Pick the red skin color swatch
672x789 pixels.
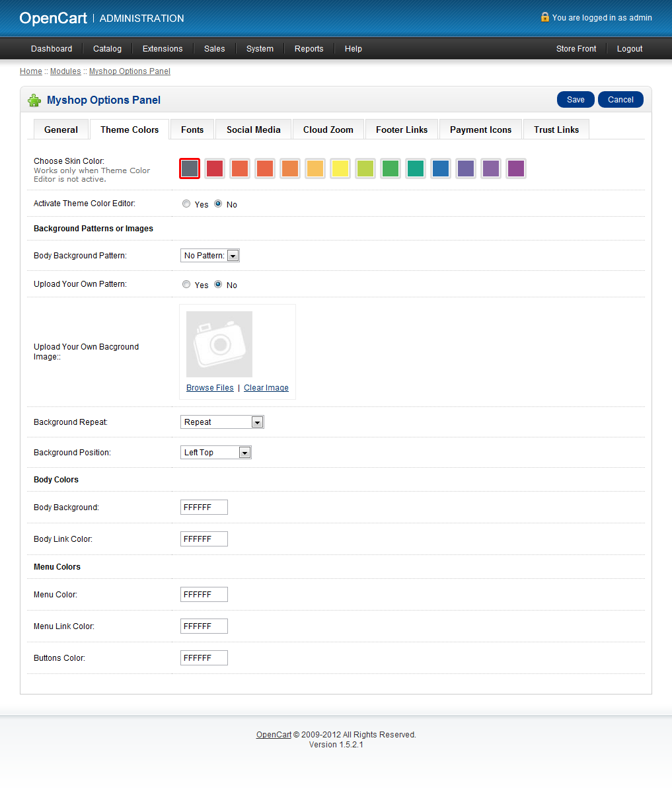click(215, 169)
